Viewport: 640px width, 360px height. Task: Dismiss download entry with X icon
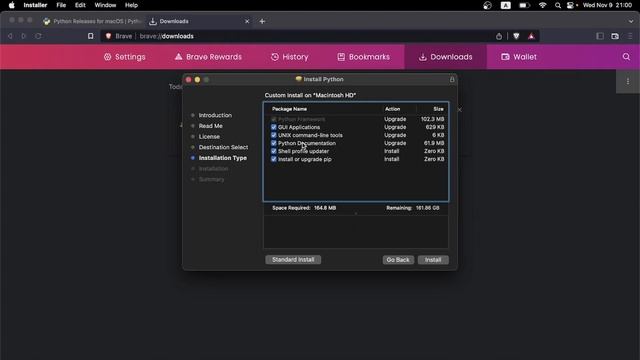459,110
